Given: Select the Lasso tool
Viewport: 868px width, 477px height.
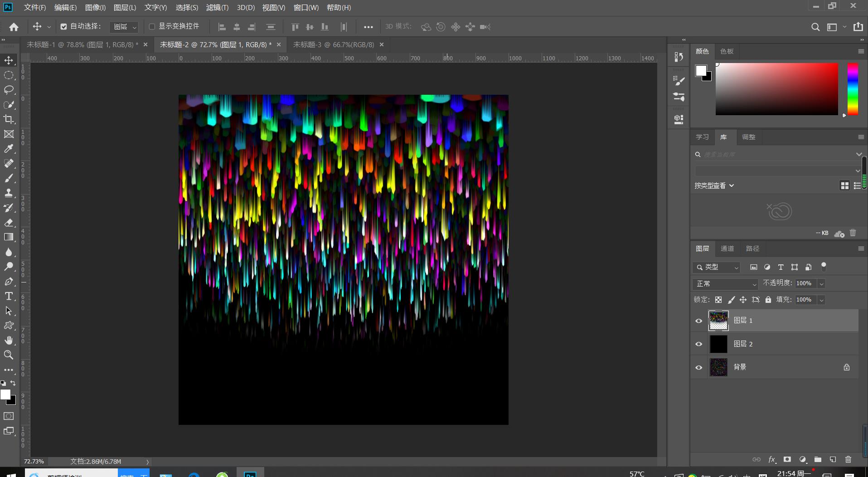Looking at the screenshot, I should pos(9,90).
